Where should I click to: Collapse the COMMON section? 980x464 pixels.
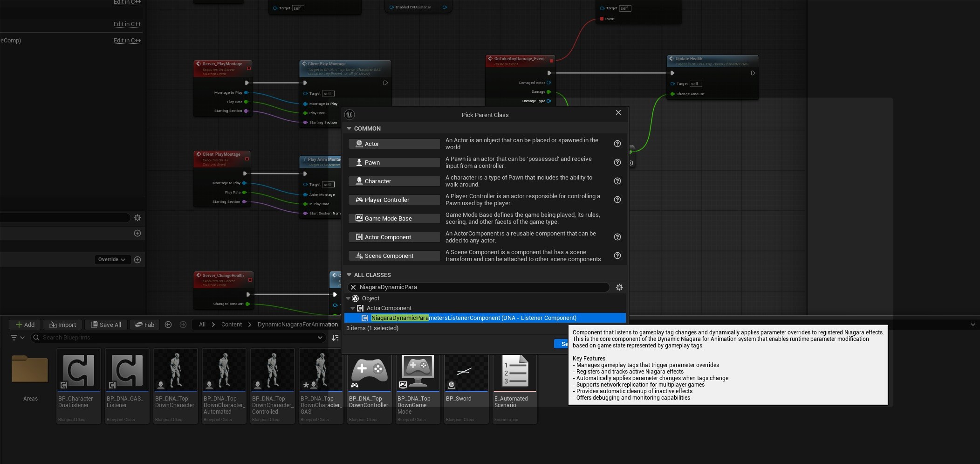click(349, 128)
